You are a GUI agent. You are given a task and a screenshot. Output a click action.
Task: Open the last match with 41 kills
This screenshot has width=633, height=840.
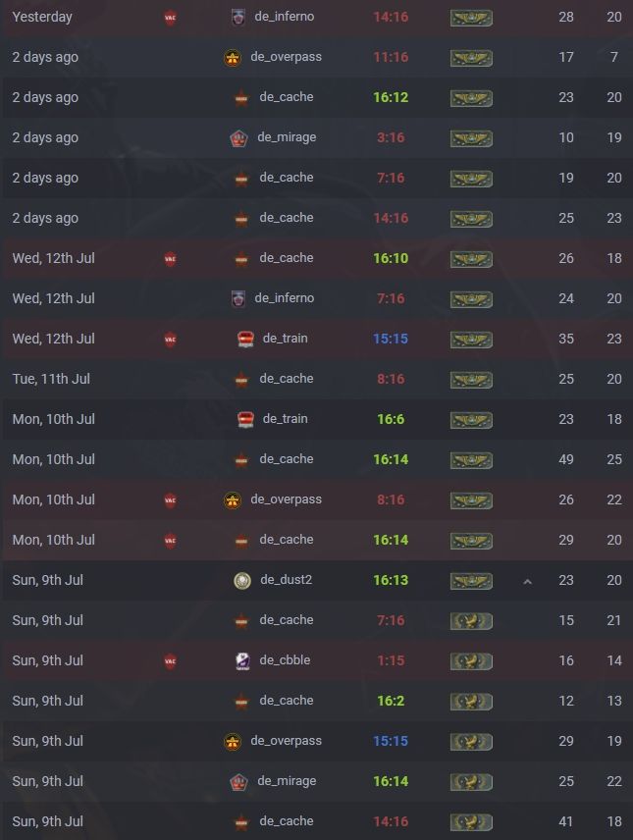pyautogui.click(x=316, y=821)
